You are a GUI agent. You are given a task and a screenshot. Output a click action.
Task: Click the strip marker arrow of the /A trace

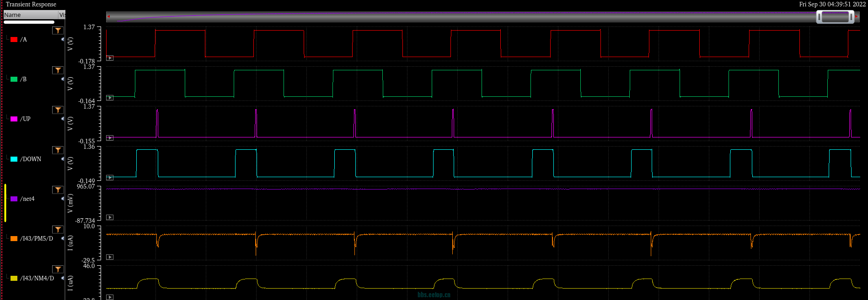pyautogui.click(x=110, y=58)
